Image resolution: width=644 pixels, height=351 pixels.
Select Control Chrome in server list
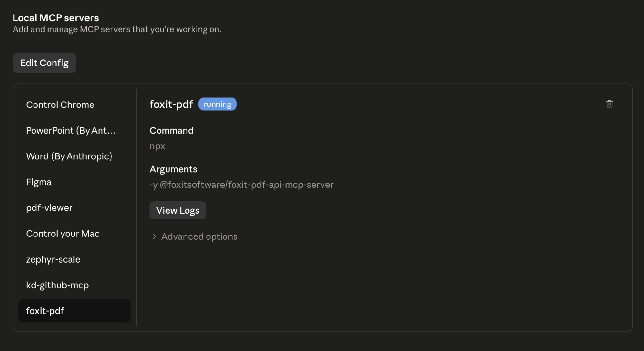coord(74,105)
